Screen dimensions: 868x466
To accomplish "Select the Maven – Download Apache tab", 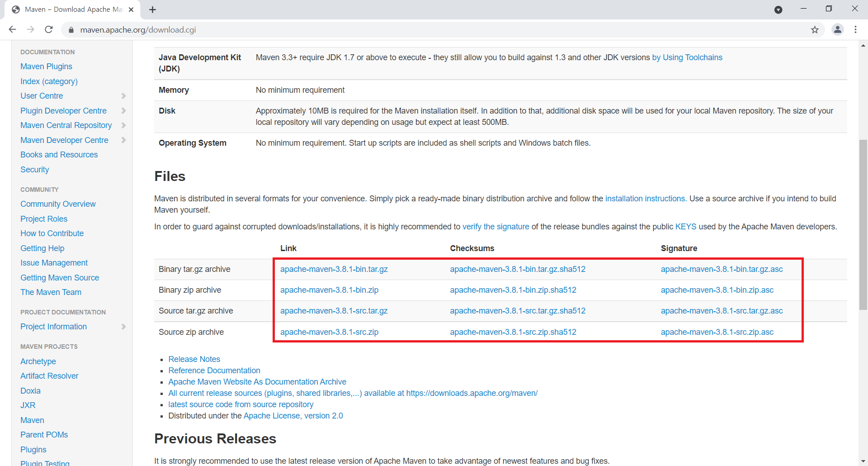I will point(72,10).
